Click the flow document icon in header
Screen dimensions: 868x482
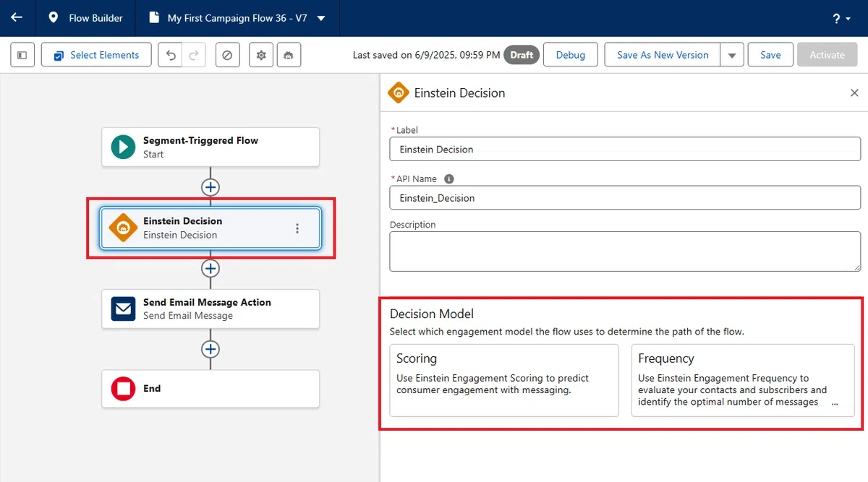[153, 17]
